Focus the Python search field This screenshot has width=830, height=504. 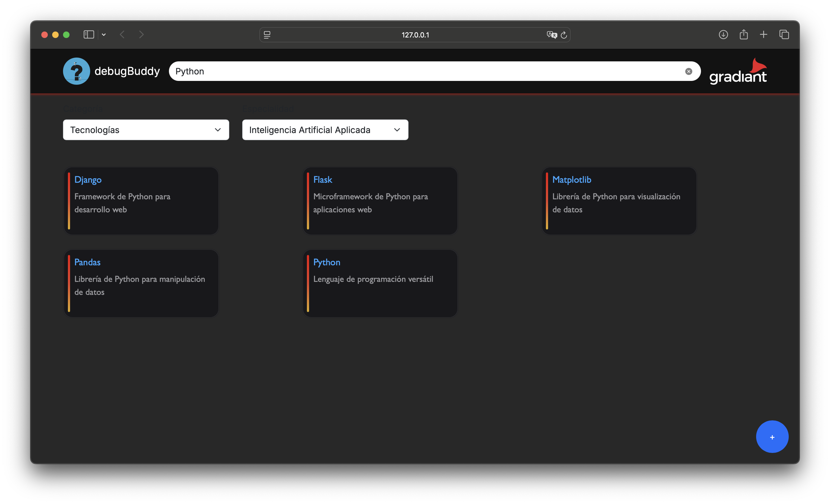point(425,71)
